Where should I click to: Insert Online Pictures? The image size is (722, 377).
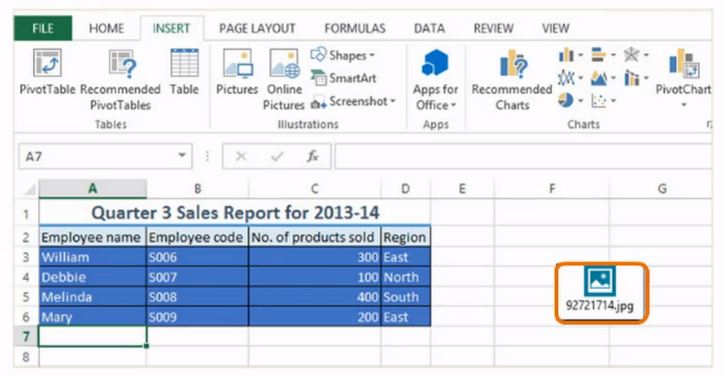pyautogui.click(x=284, y=80)
